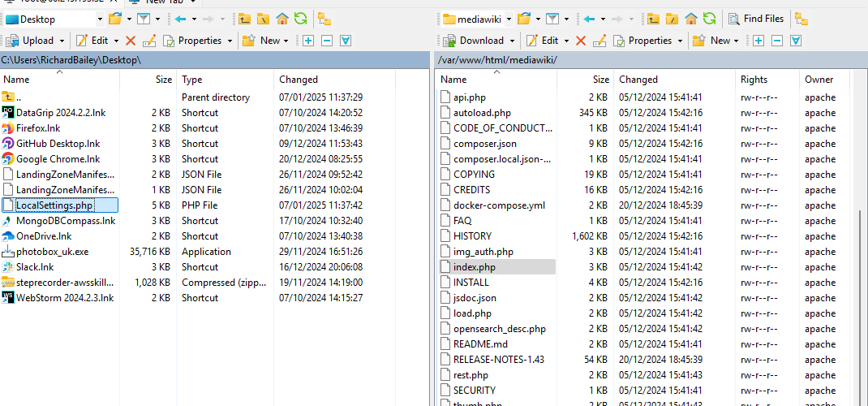
Task: Sort remote files by Rights column
Action: coord(767,80)
